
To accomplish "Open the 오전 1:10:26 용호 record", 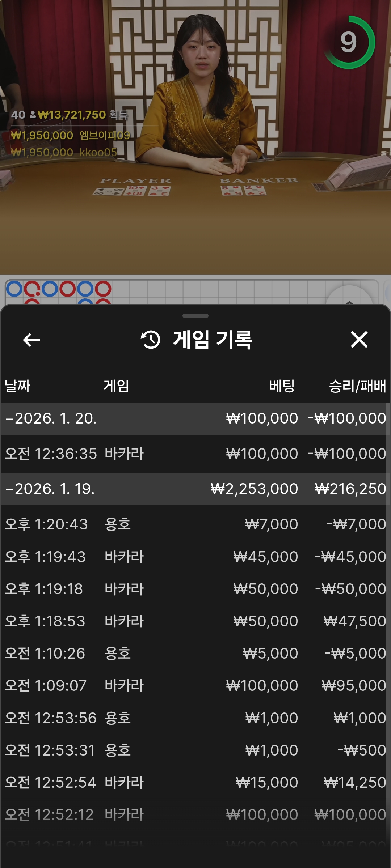I will (195, 653).
